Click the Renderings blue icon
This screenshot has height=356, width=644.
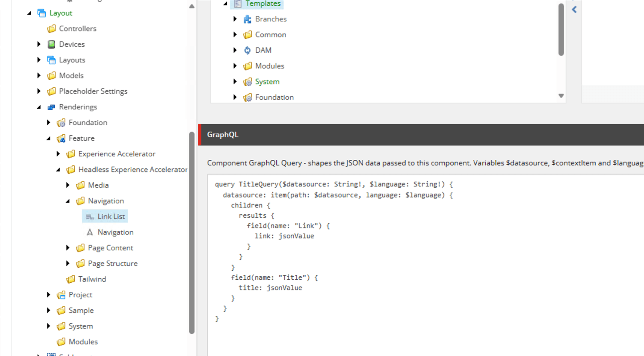pyautogui.click(x=51, y=107)
